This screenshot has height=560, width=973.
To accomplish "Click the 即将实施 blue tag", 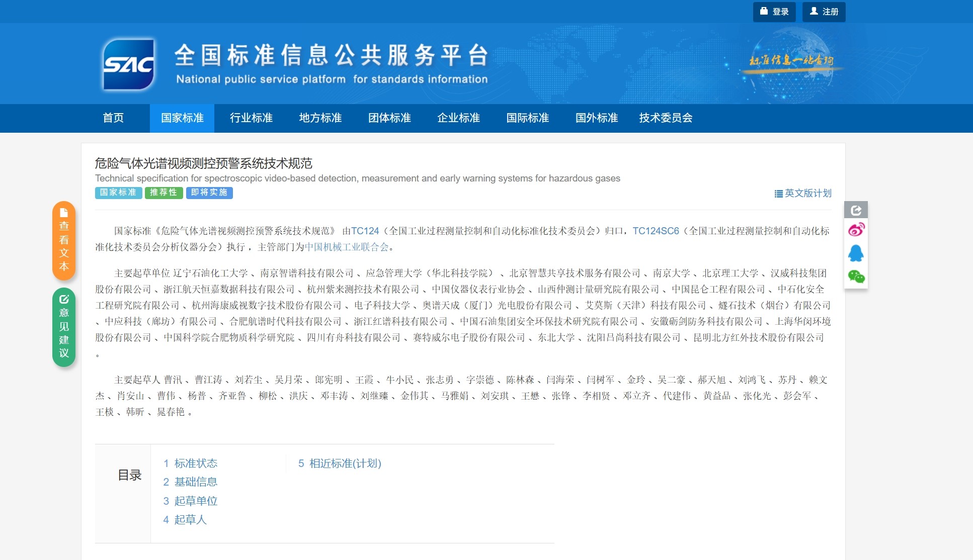I will click(x=209, y=193).
